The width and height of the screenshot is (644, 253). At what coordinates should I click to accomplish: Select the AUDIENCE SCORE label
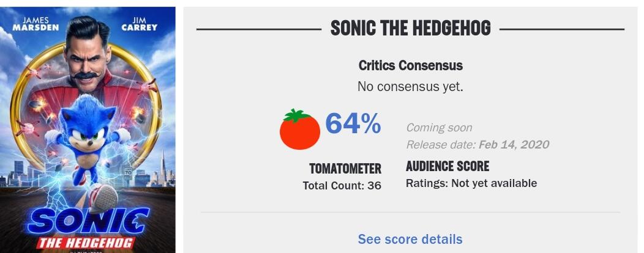(447, 166)
